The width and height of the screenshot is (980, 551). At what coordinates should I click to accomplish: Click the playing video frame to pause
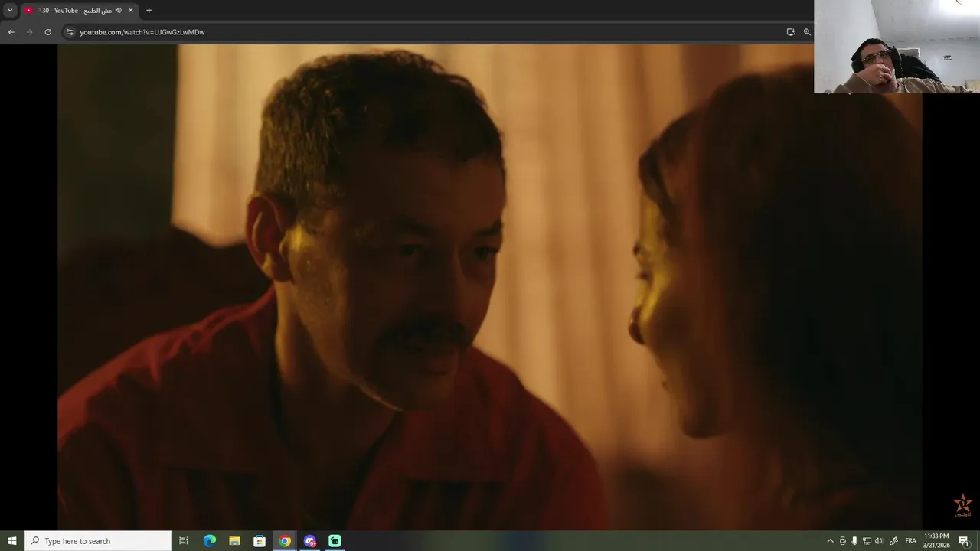[489, 287]
